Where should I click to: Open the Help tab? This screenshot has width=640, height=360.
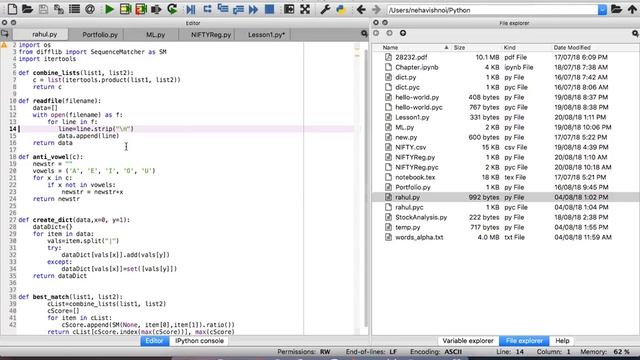click(x=562, y=341)
